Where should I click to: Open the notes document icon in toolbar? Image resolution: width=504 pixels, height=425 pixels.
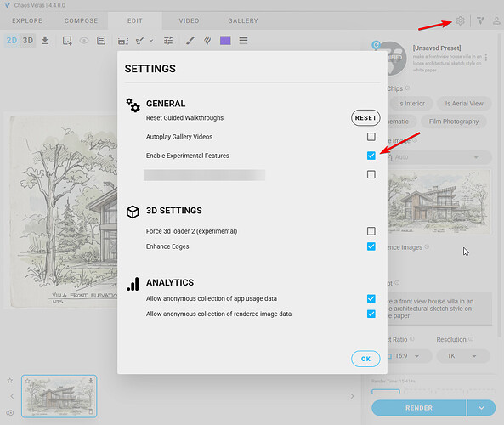pyautogui.click(x=101, y=41)
